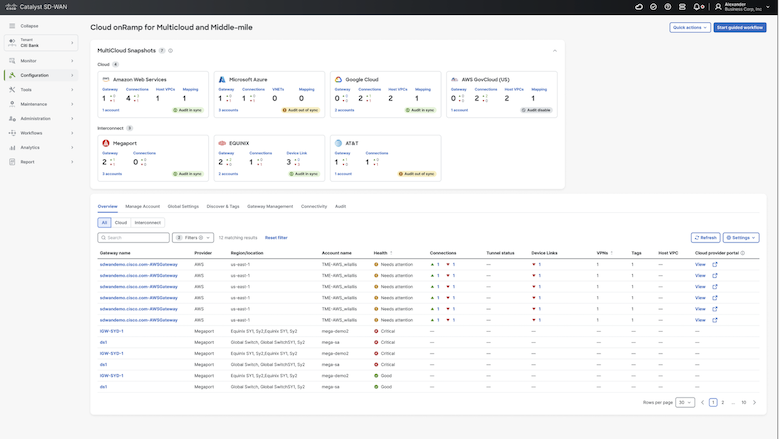Click the Maintenance icon in sidebar

click(x=12, y=104)
